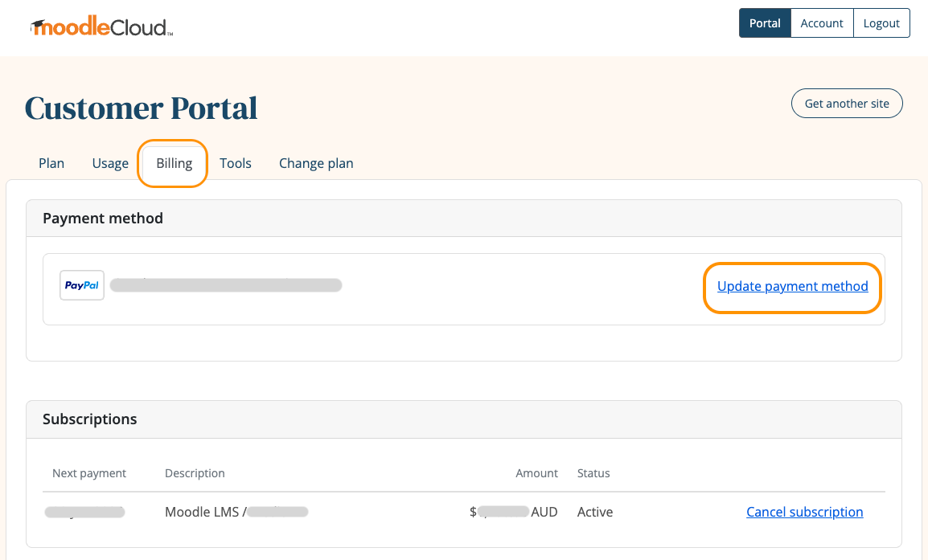The height and width of the screenshot is (560, 928).
Task: Open the Change plan tab
Action: pyautogui.click(x=316, y=163)
